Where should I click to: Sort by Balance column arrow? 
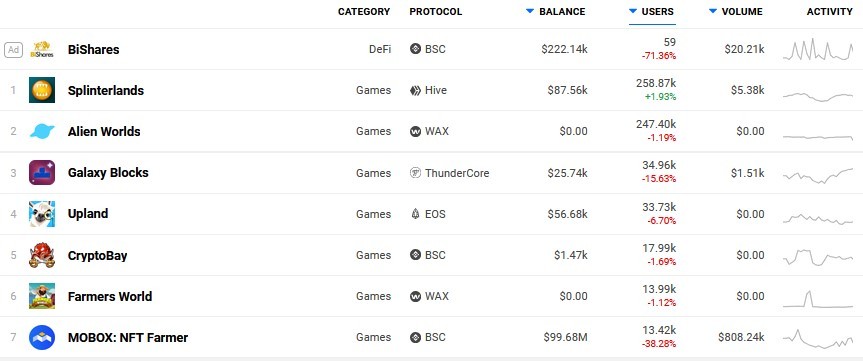[x=530, y=11]
